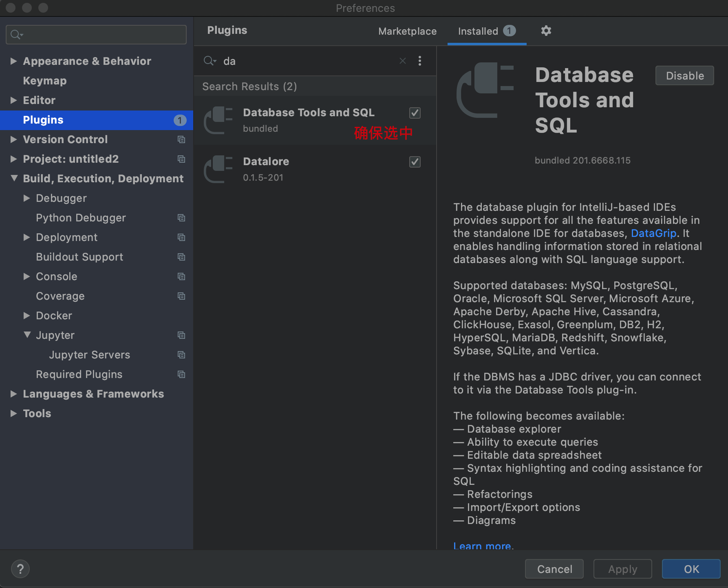Click the project-level icon beside Console
This screenshot has height=588, width=728.
tap(181, 276)
